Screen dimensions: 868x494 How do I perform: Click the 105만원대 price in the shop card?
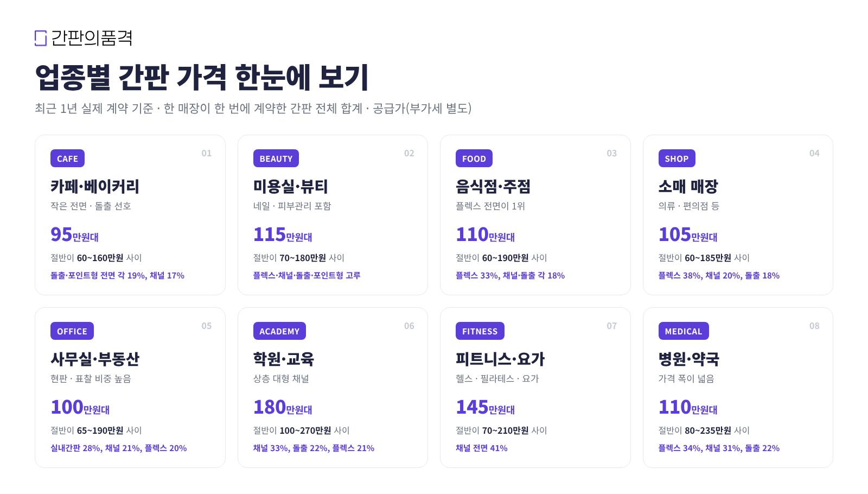click(688, 235)
